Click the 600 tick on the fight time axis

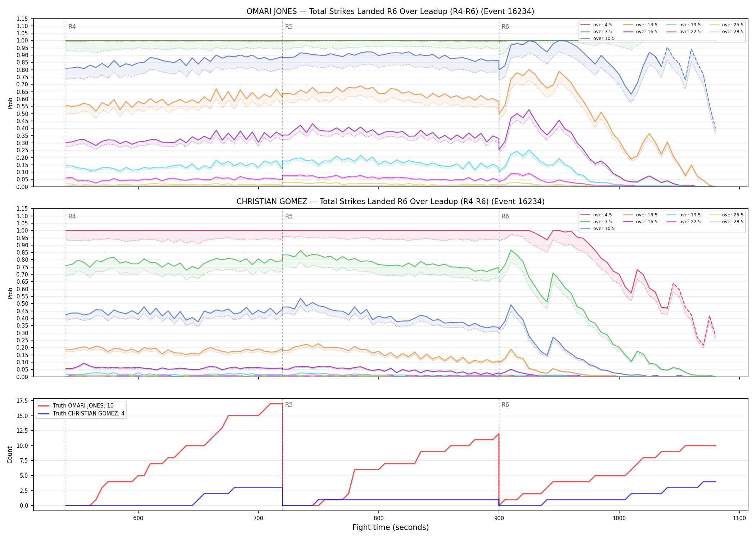(x=138, y=518)
